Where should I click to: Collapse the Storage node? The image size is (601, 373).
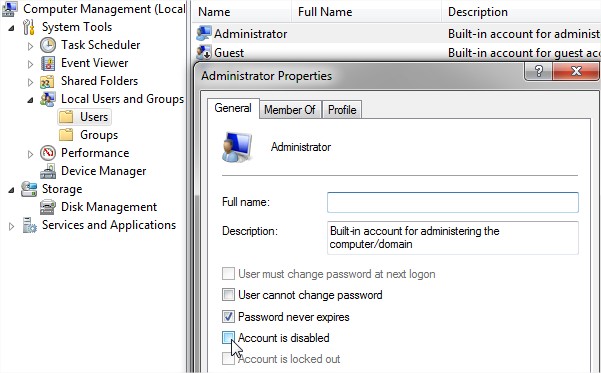(x=11, y=190)
